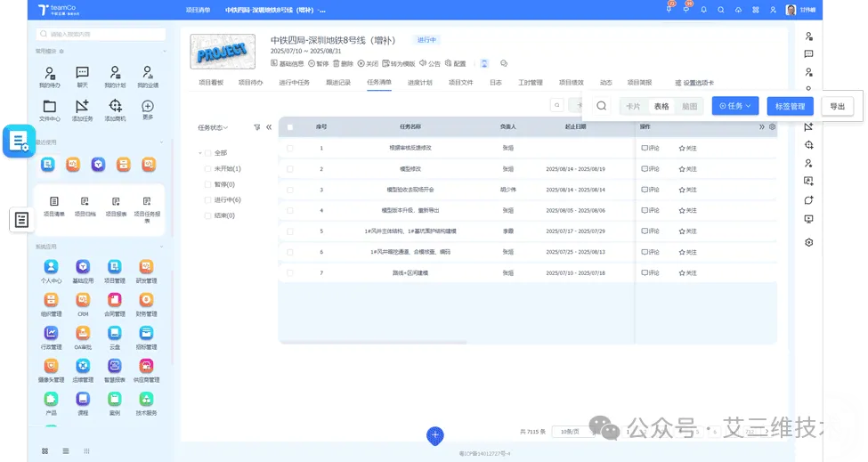Collapse the 系统应用 section
Screen dimensions: 868x462
162,247
